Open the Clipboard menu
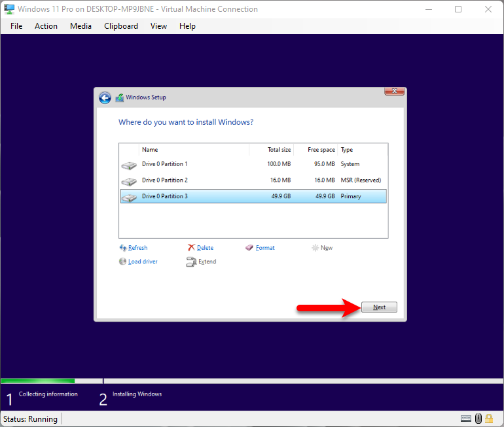The height and width of the screenshot is (427, 504). click(x=121, y=26)
